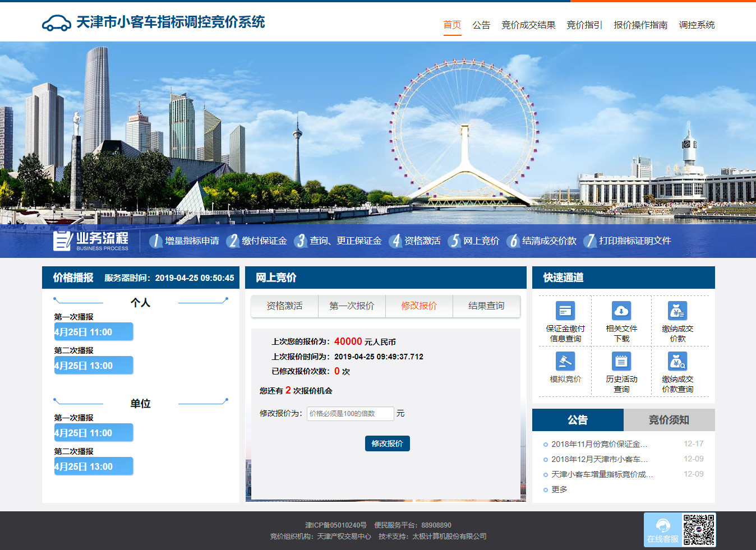Switch to 资格激活 tab
The width and height of the screenshot is (756, 550).
pyautogui.click(x=284, y=306)
